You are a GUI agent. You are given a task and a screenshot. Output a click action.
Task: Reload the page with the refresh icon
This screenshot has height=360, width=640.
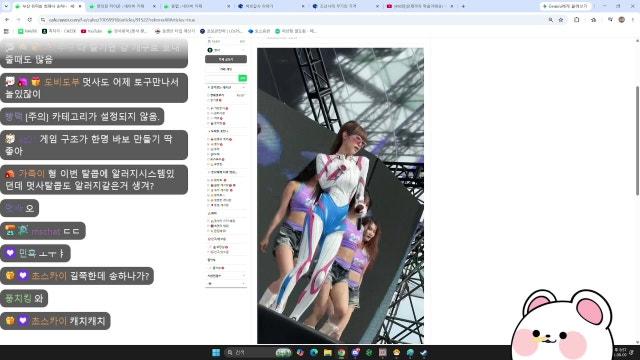point(30,20)
